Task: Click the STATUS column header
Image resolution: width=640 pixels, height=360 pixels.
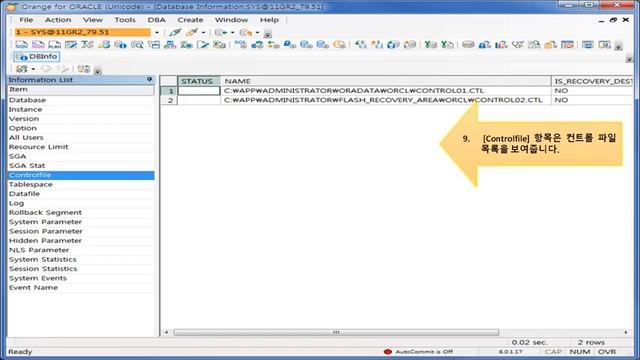Action: (199, 81)
